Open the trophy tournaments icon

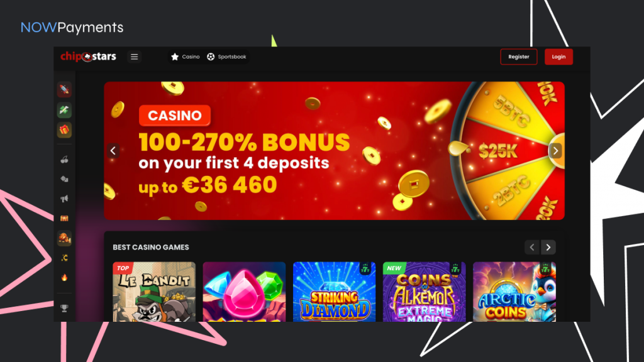click(65, 308)
